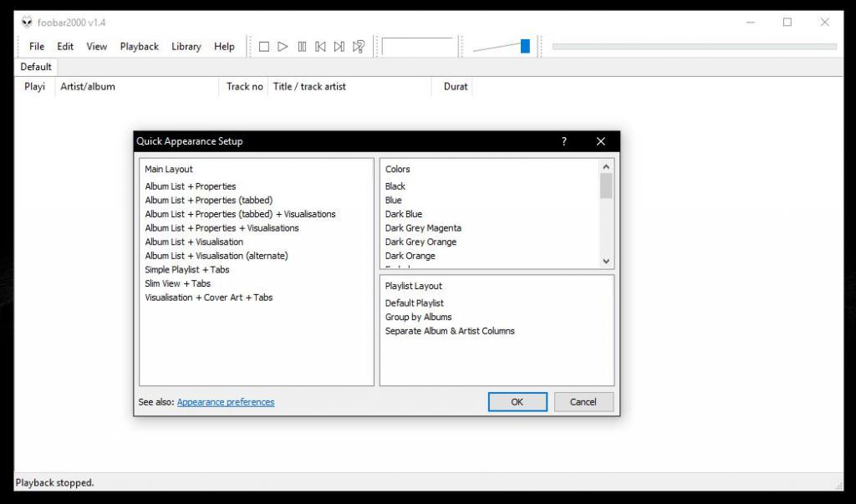
Task: Go to the previous track
Action: [x=320, y=47]
